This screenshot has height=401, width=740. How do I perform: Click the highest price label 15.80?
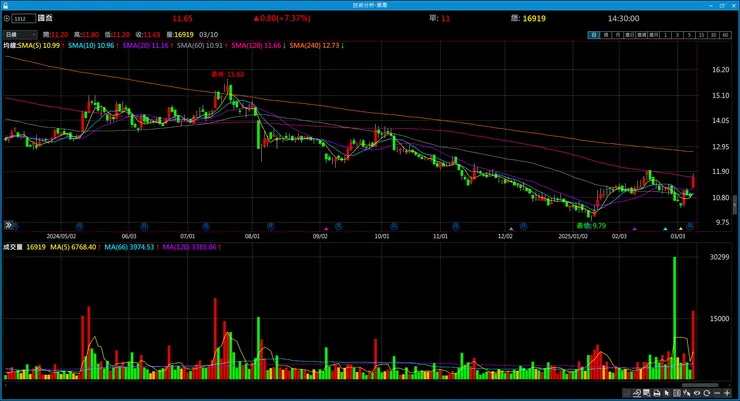pyautogui.click(x=227, y=74)
